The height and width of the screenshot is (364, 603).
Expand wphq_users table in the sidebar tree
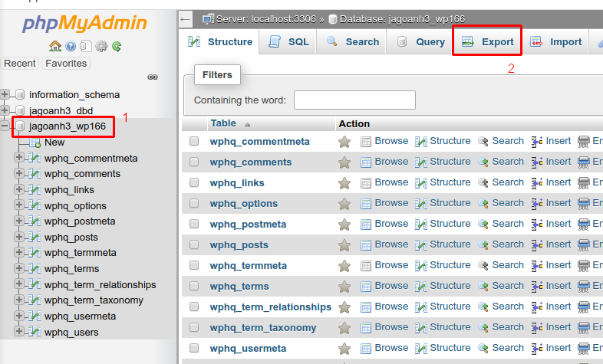(19, 332)
